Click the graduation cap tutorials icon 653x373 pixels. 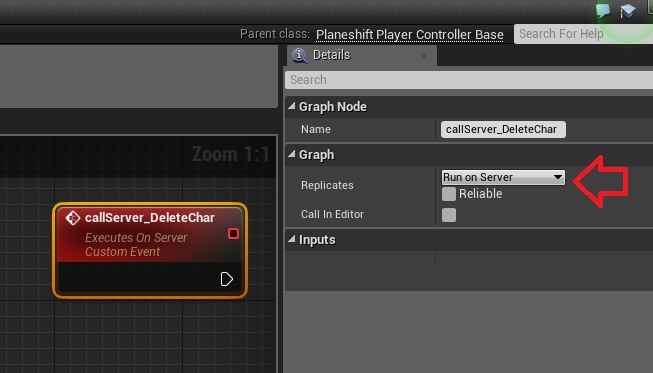tap(628, 11)
